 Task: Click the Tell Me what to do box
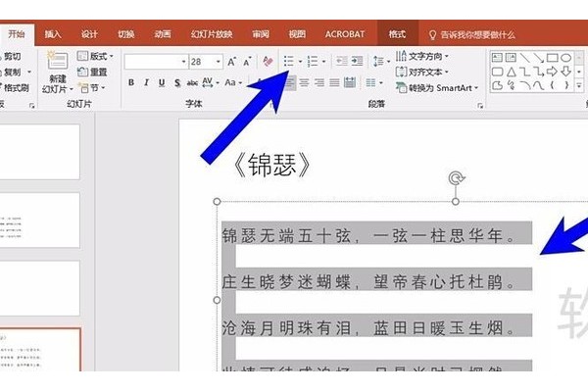pyautogui.click(x=471, y=35)
